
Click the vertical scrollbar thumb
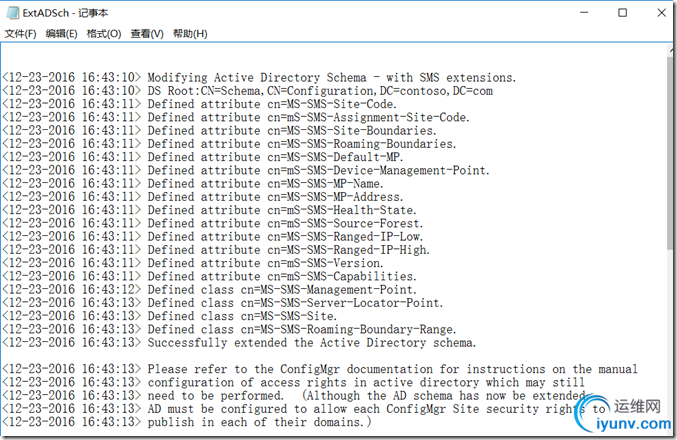672,151
